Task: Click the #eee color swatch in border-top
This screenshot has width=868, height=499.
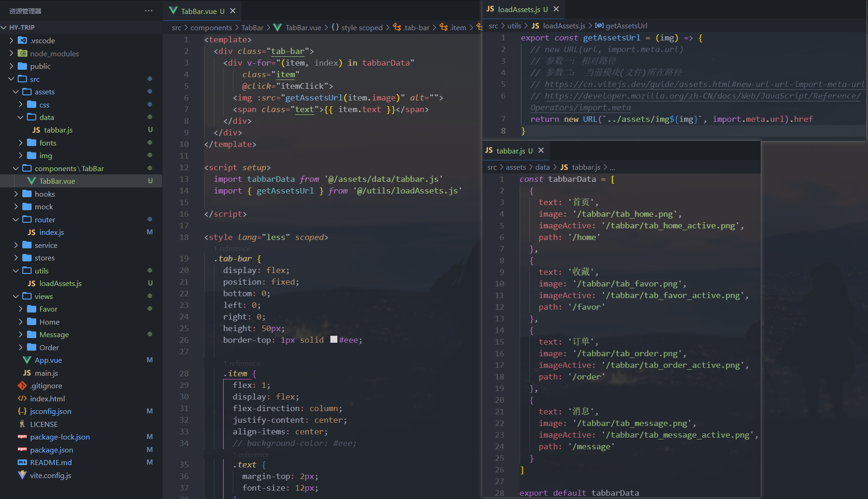Action: [334, 339]
